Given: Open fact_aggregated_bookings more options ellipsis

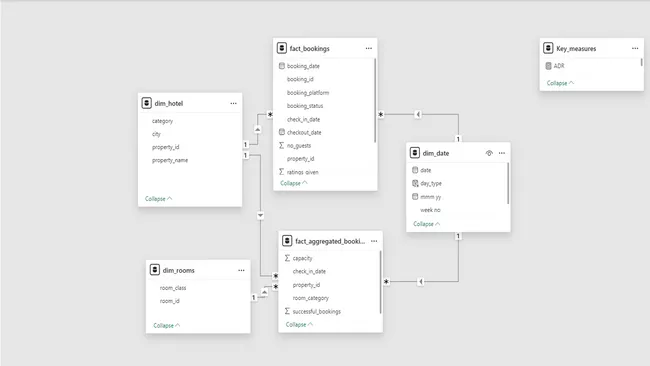Looking at the screenshot, I should (x=374, y=241).
